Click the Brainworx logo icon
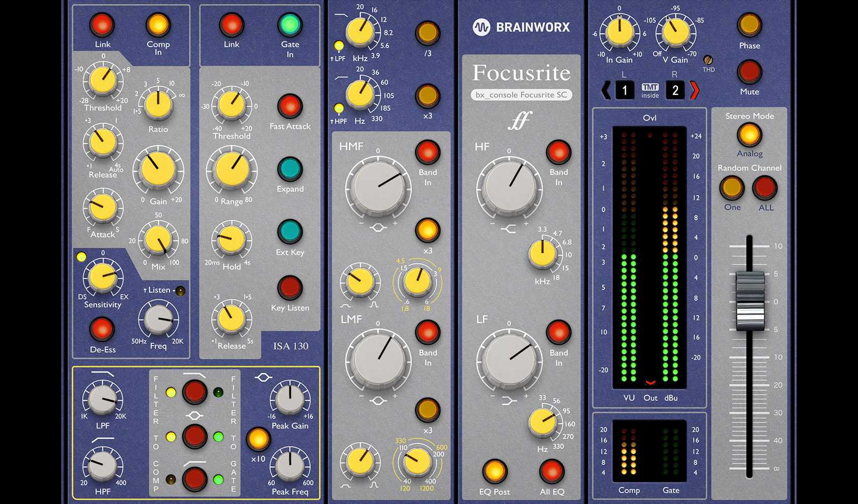 [481, 27]
